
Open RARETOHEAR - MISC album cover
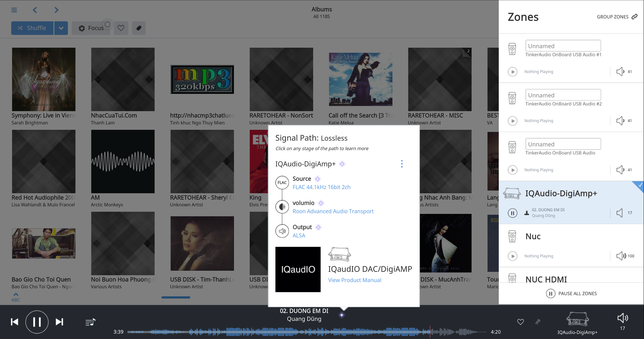[x=440, y=79]
